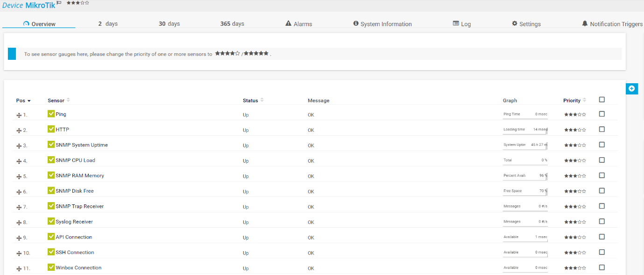Click the green checkmark icon for SNMP CPU Load
Screen dimensions: 644x275
point(51,160)
